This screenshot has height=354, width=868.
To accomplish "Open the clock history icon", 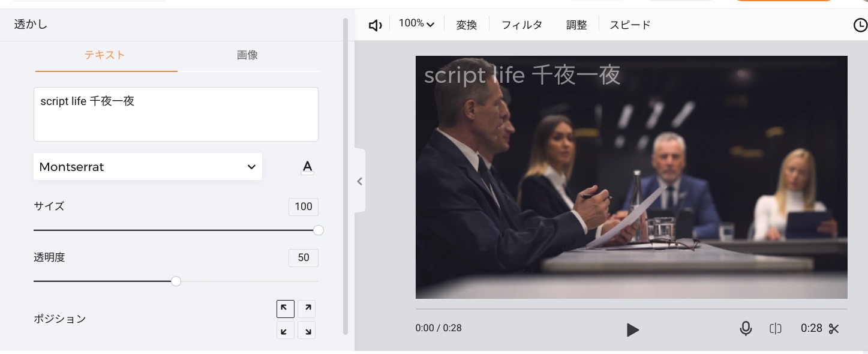I will (x=860, y=25).
